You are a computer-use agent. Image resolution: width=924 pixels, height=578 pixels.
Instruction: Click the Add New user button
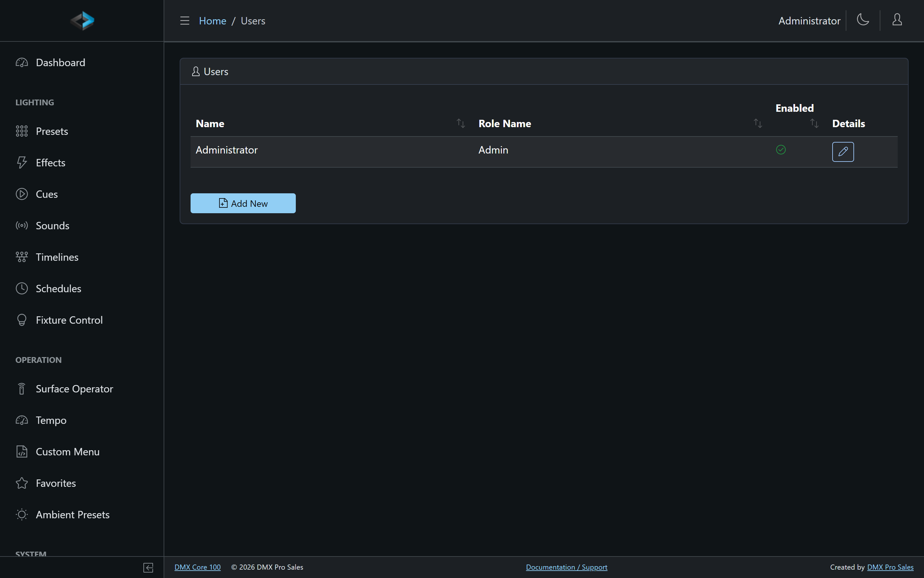243,203
